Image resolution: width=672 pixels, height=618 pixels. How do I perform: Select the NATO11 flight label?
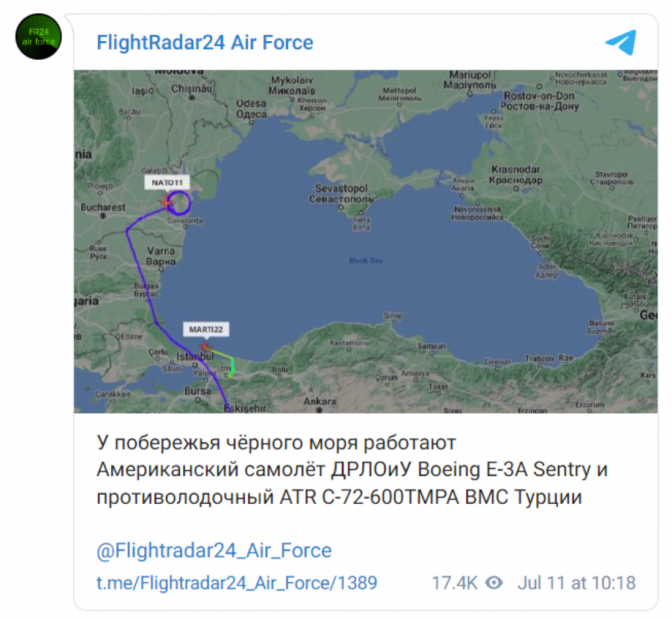167,183
